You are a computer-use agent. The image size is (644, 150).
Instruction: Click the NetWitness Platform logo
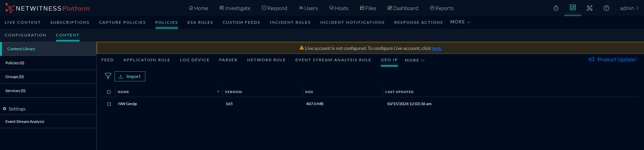[x=47, y=8]
